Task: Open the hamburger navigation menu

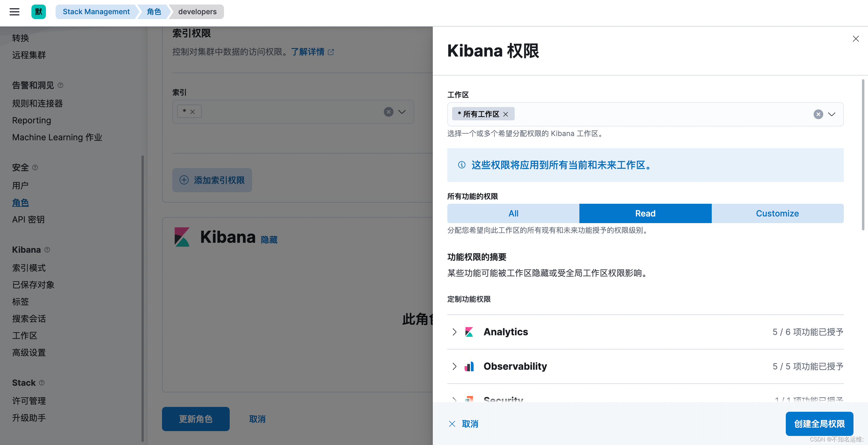Action: [14, 12]
